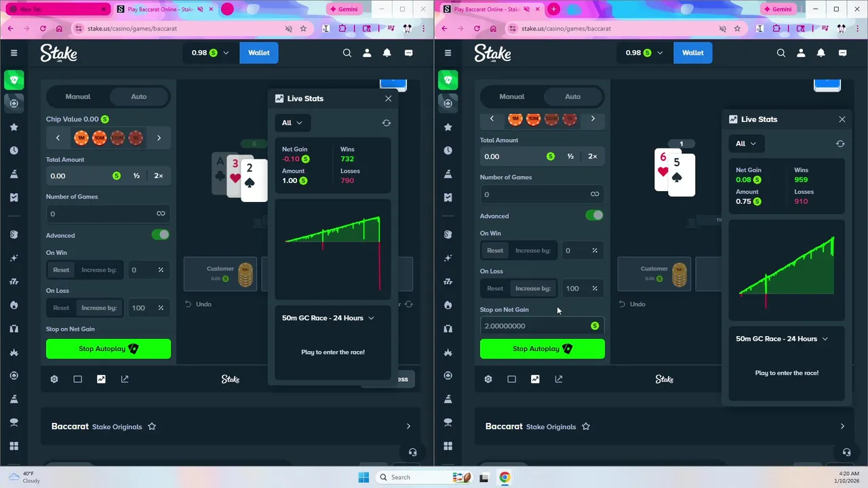Refresh Live Stats in right window
This screenshot has width=868, height=488.
click(x=840, y=144)
